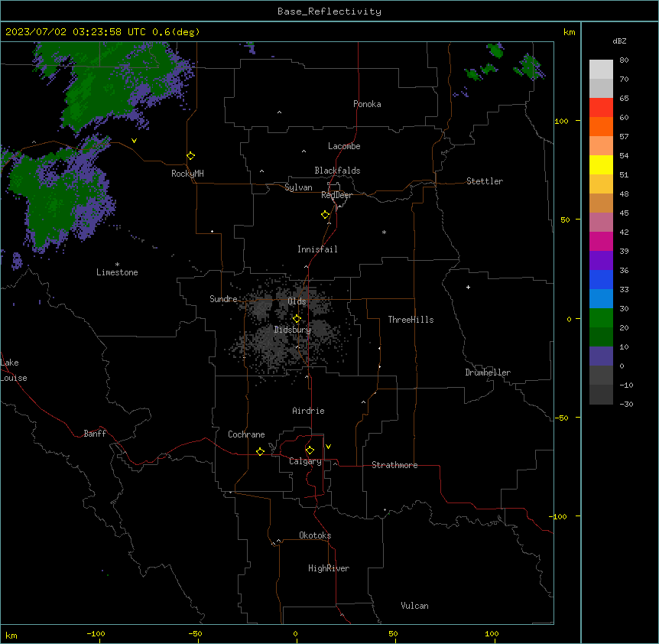This screenshot has height=644, width=659.
Task: Click the Stettler town label
Action: coord(485,181)
